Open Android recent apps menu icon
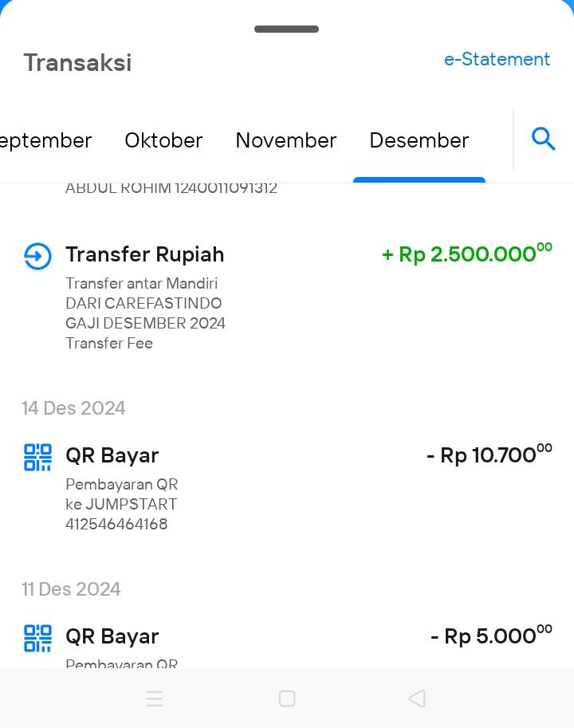This screenshot has width=574, height=728. 155,698
